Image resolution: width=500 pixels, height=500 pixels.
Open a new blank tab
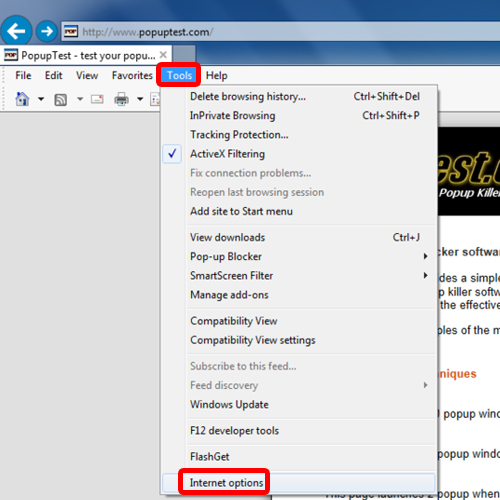(184, 54)
